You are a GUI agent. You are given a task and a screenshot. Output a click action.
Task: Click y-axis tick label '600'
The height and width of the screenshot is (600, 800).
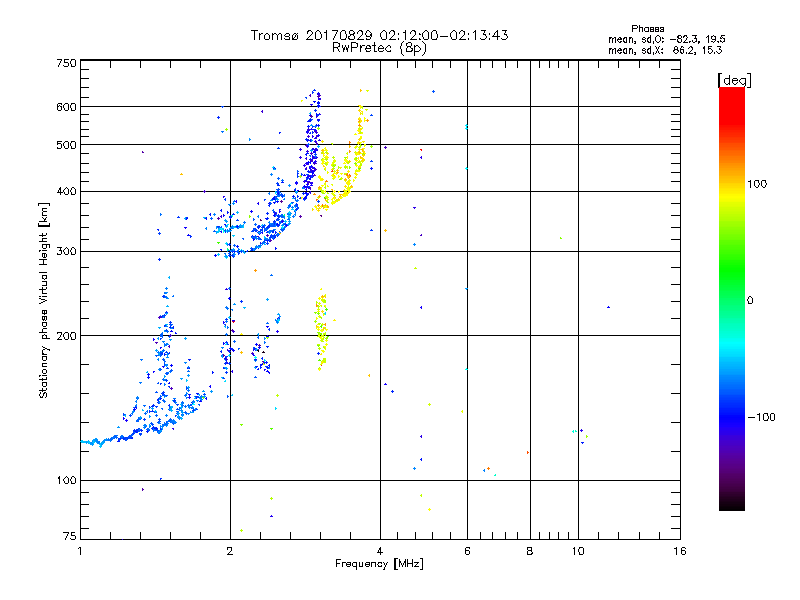click(x=66, y=107)
